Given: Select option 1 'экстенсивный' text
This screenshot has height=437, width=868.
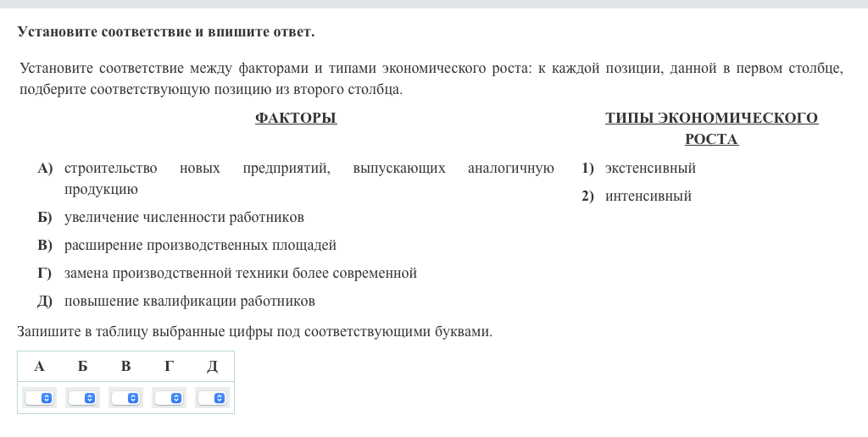Looking at the screenshot, I should [650, 169].
